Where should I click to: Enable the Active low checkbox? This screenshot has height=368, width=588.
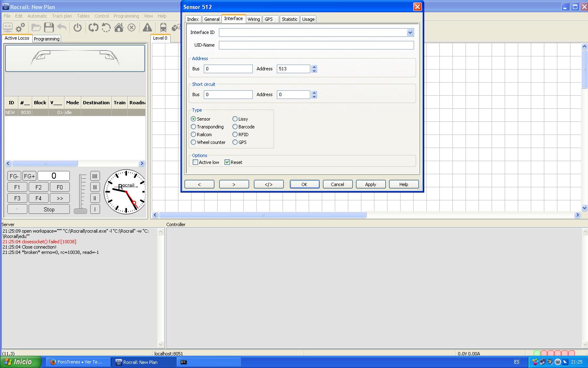click(x=196, y=162)
